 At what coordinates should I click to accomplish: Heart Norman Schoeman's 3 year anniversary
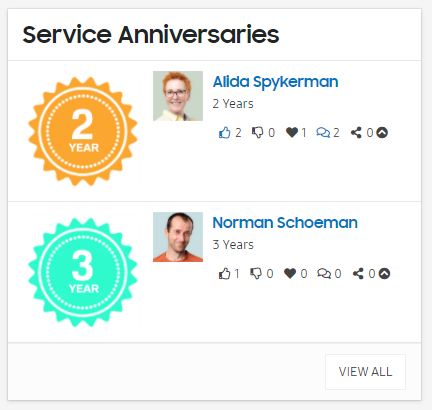290,274
